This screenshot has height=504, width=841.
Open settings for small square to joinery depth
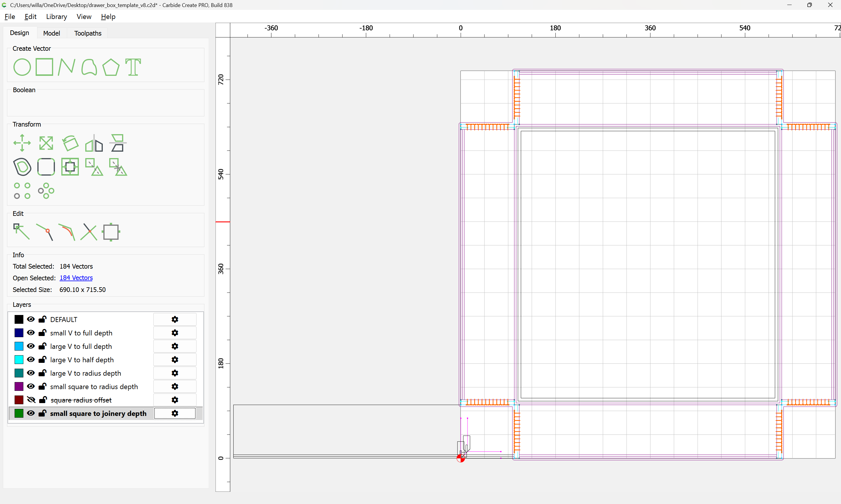tap(175, 413)
